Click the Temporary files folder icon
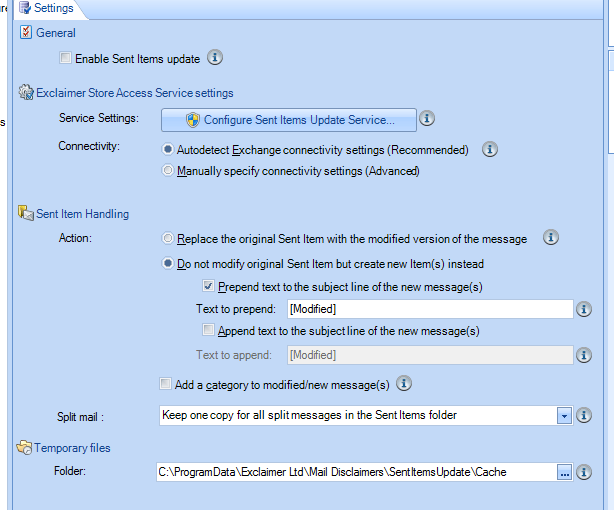Image resolution: width=614 pixels, height=510 pixels. coord(24,447)
